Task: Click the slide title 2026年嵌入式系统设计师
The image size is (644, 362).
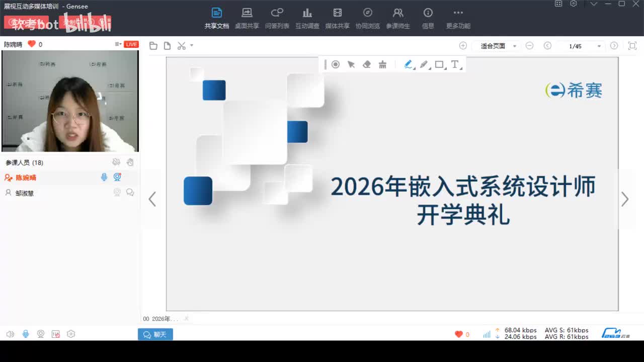Action: click(463, 186)
